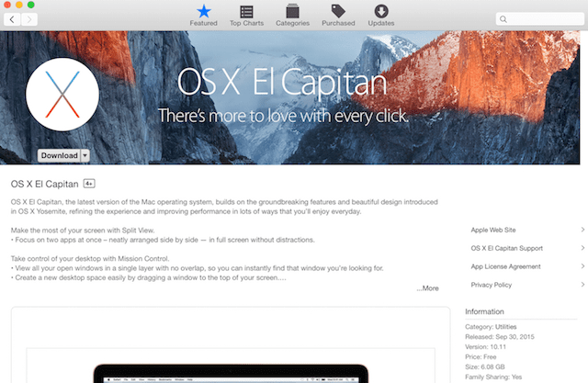
Task: Open the Top Charts icon
Action: [246, 11]
